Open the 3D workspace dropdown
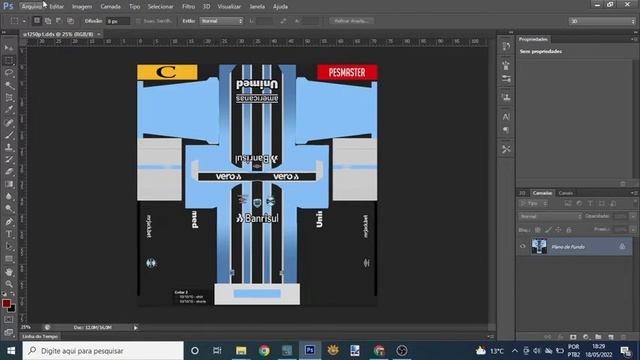This screenshot has width=640, height=360. (602, 21)
